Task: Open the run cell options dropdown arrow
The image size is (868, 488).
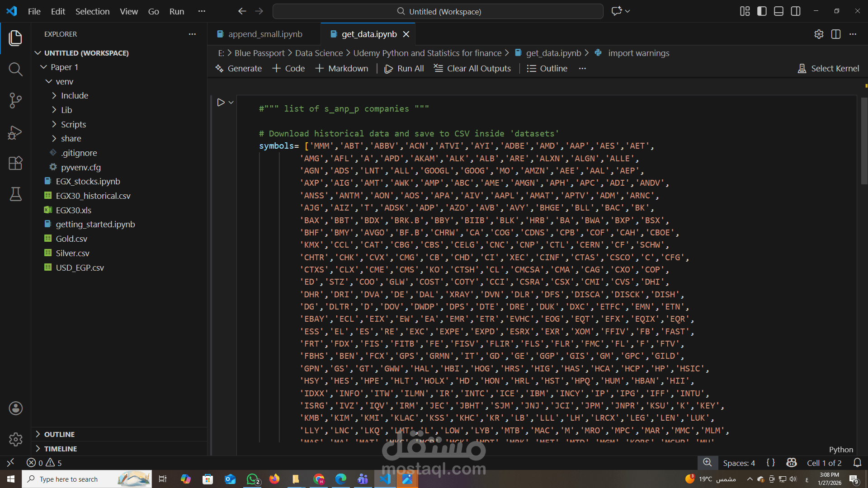Action: pyautogui.click(x=231, y=103)
